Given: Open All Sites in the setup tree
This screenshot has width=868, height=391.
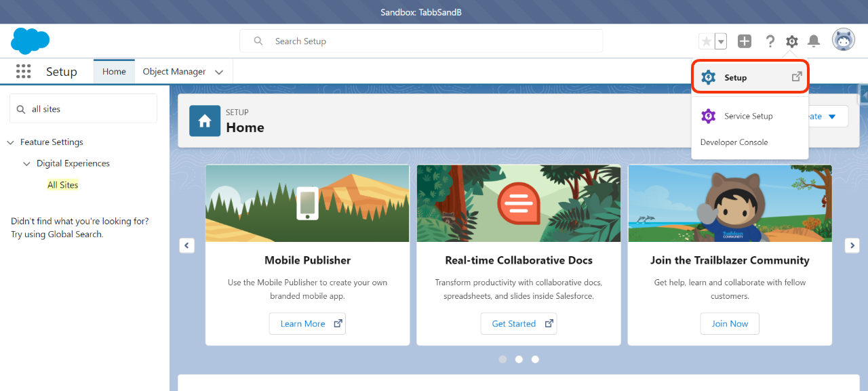Looking at the screenshot, I should tap(63, 185).
